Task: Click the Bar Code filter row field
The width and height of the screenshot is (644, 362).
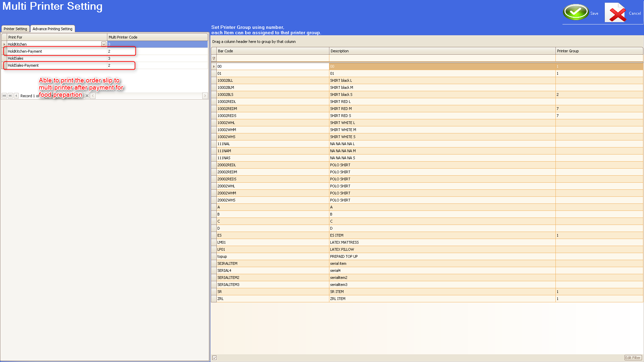Action: (x=272, y=58)
